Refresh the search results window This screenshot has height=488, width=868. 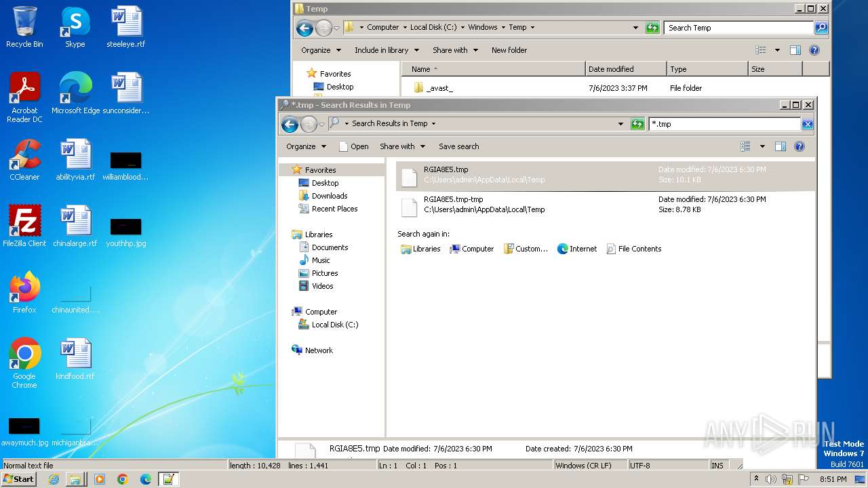(637, 124)
